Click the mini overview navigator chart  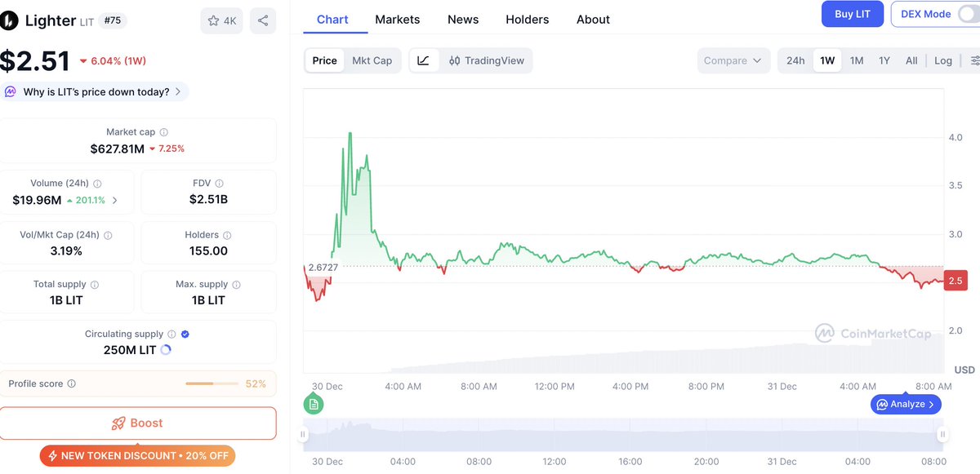623,435
